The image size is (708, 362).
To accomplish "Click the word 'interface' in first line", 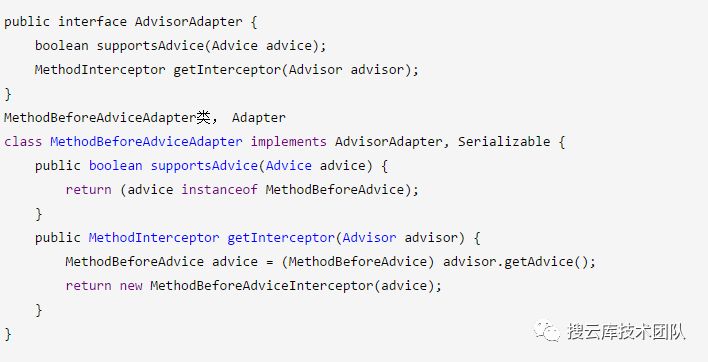I will [x=92, y=22].
